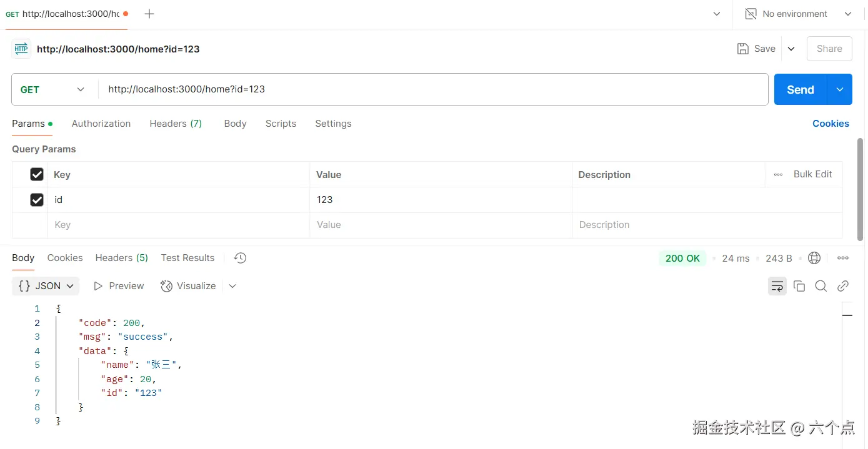Click the HTTP request type icon
This screenshot has width=868, height=449.
pos(21,49)
